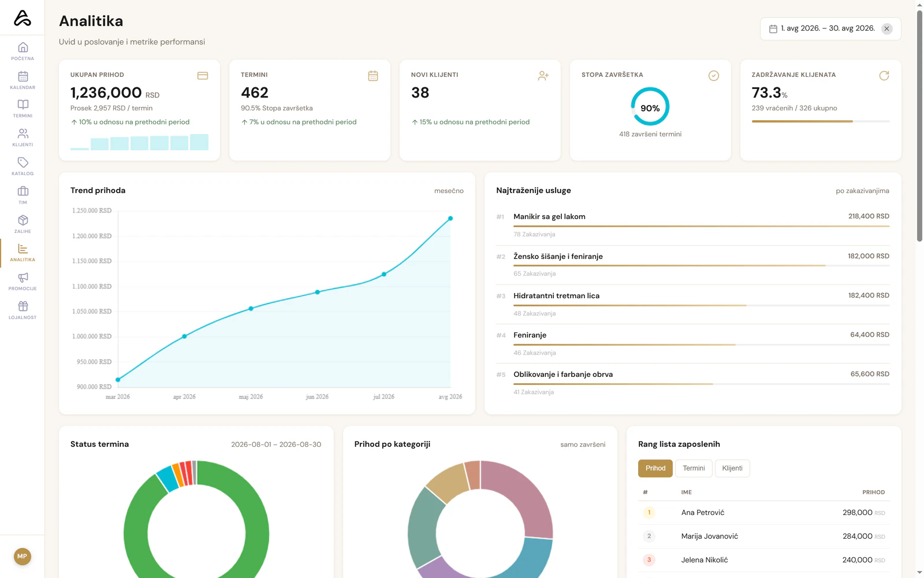
Task: Click calendar icon in date range picker
Action: point(773,29)
